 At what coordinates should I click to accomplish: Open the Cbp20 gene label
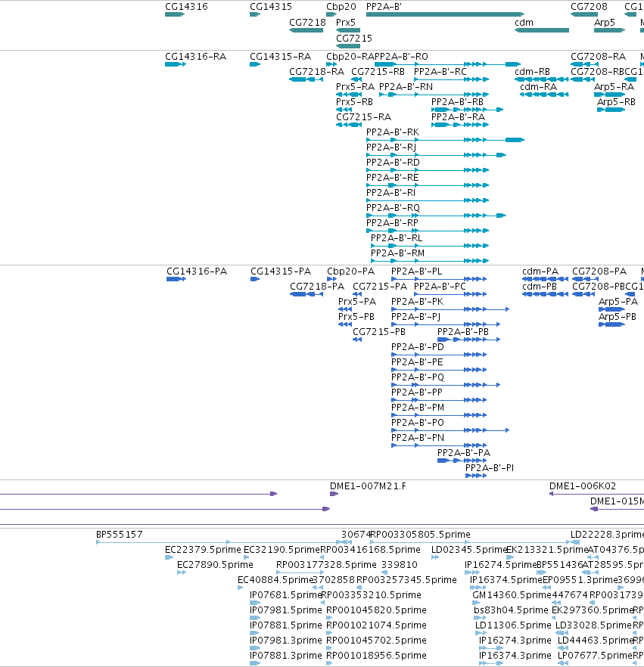(341, 7)
